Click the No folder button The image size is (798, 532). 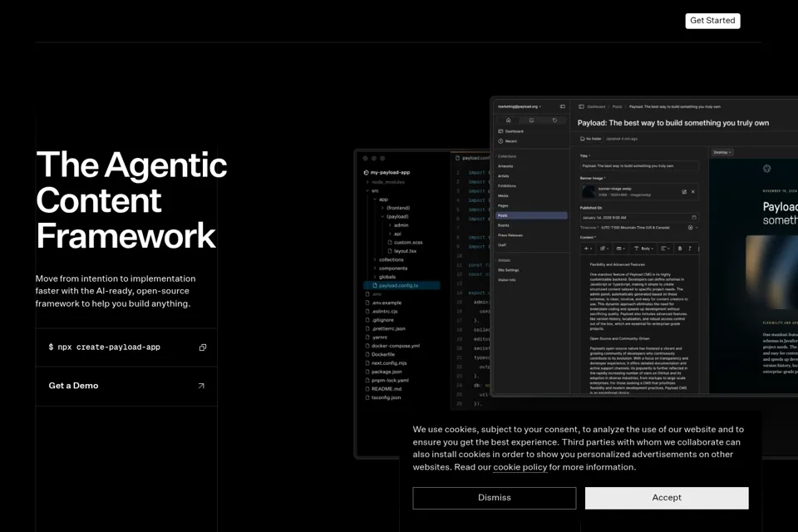tap(590, 139)
